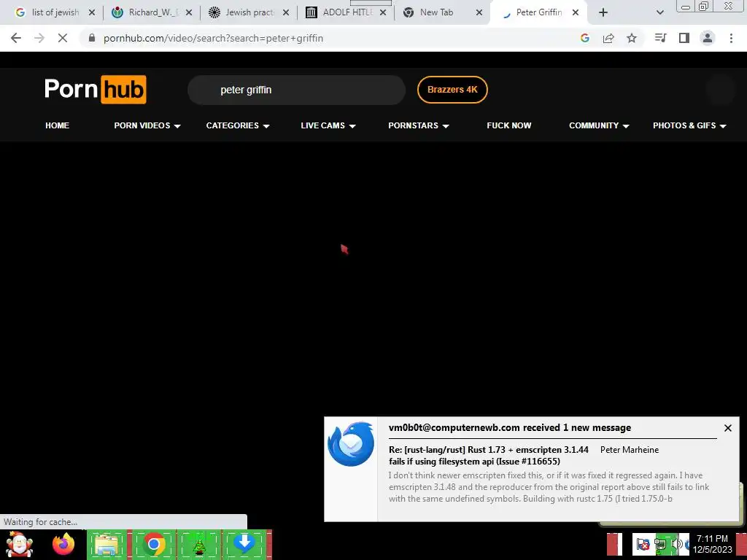Viewport: 747px width, 560px height.
Task: Close the Peter Griffin tab
Action: pos(576,12)
